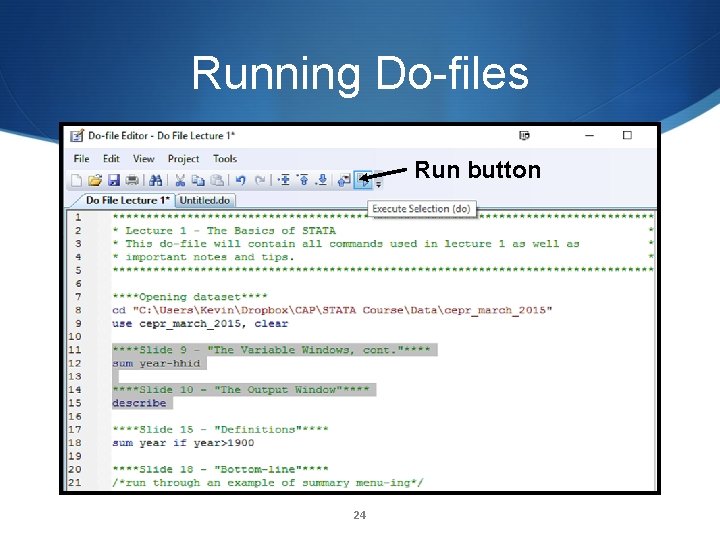Print the do-file with printer icon

tap(132, 180)
